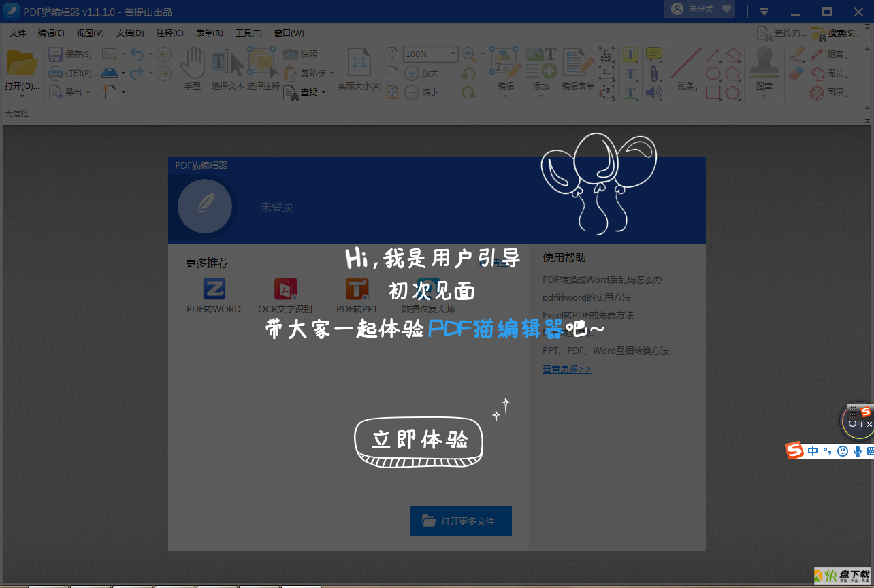Viewport: 874px width, 588px height.
Task: Go to next view with right circle arrow
Action: (x=164, y=73)
